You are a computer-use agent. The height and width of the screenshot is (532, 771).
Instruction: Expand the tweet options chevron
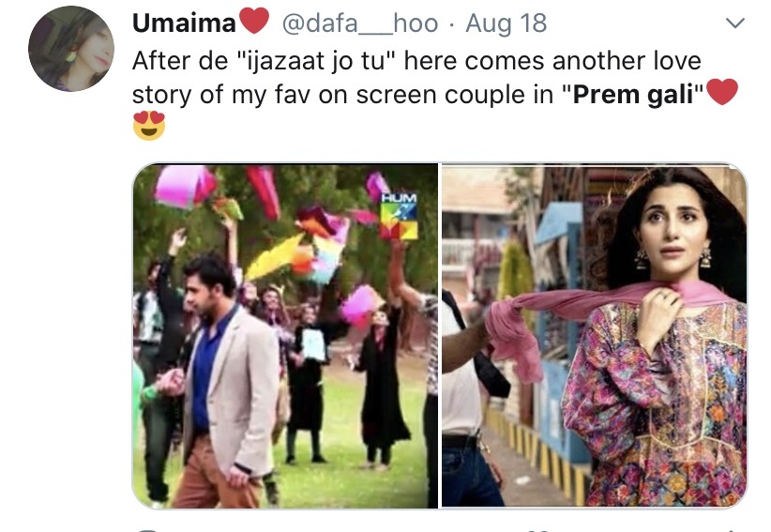(x=735, y=23)
